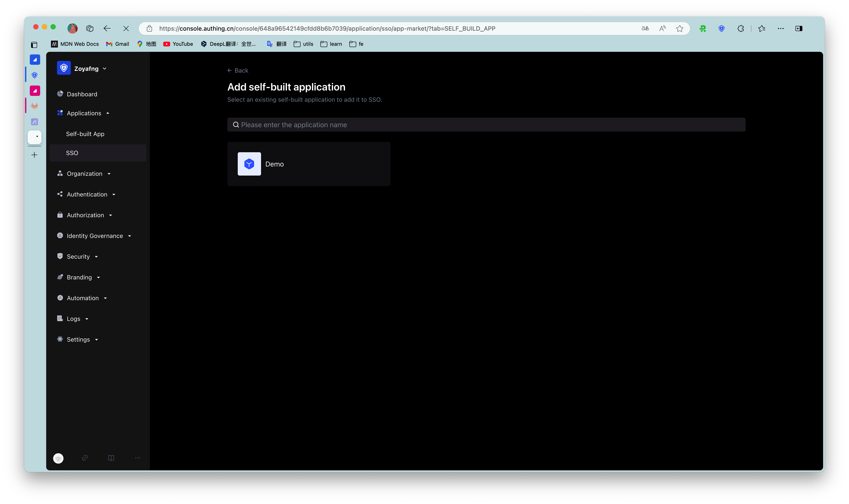
Task: Open browser extensions puzzle icon
Action: [741, 29]
